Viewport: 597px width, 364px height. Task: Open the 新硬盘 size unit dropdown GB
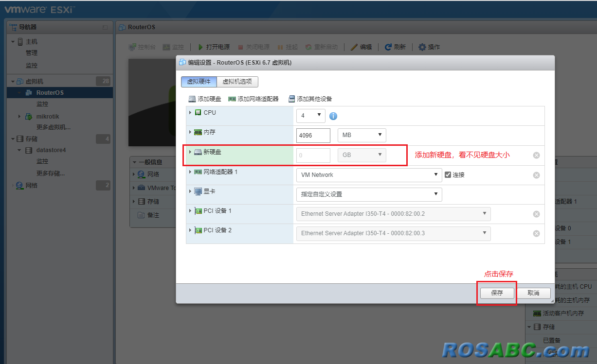[362, 155]
